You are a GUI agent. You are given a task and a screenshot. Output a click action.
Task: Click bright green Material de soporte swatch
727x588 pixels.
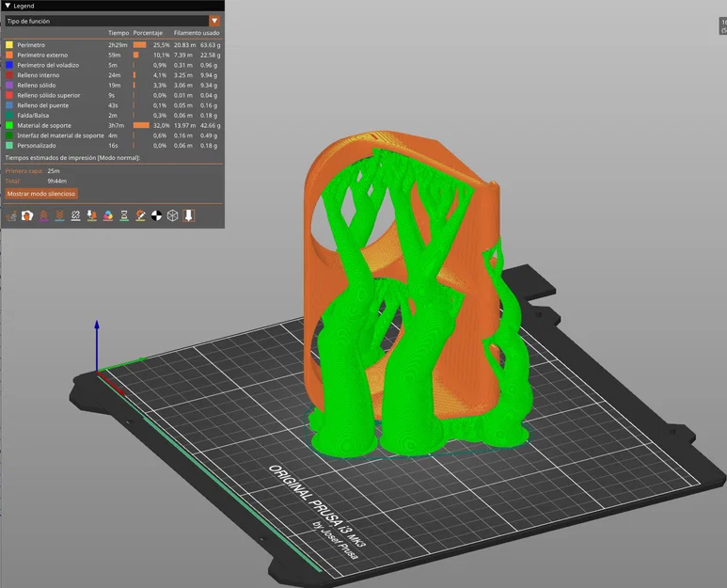9,126
